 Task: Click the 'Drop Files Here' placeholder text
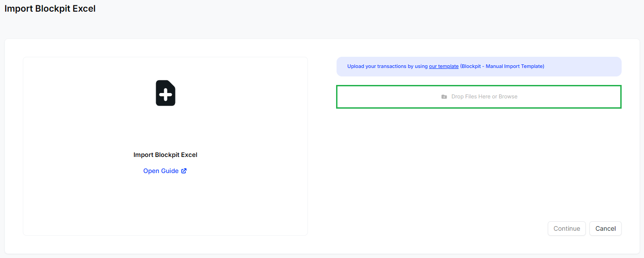(x=471, y=97)
